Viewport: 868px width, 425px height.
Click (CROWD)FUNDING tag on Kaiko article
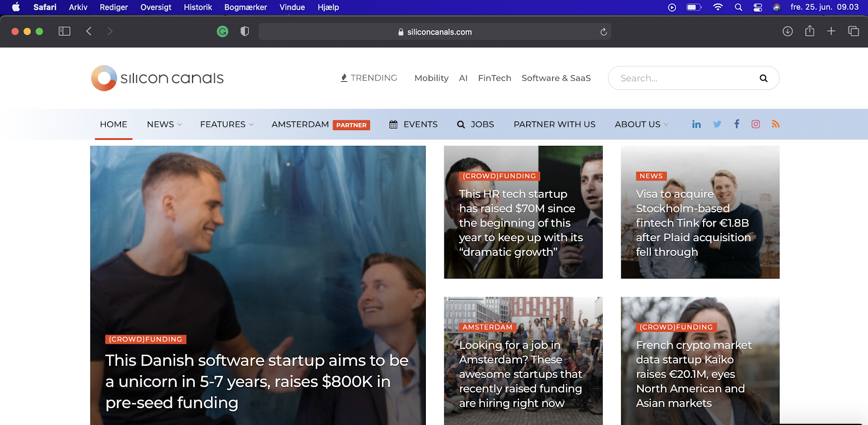[676, 327]
